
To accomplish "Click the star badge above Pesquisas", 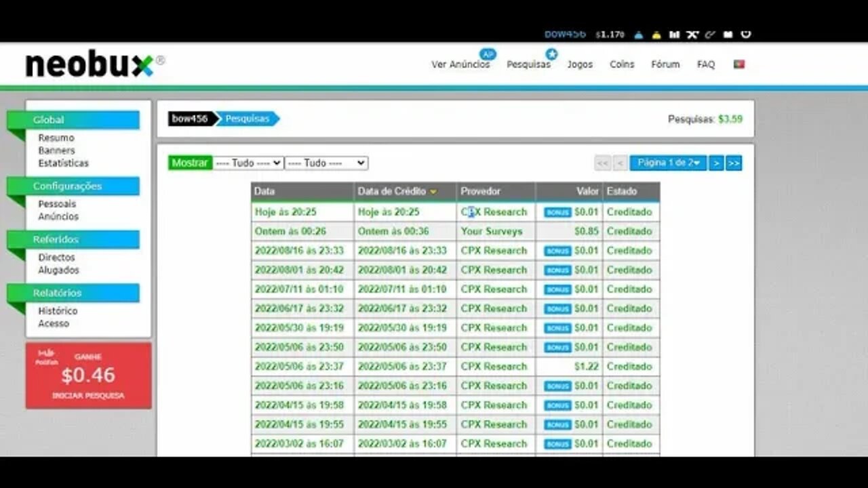I will [551, 54].
